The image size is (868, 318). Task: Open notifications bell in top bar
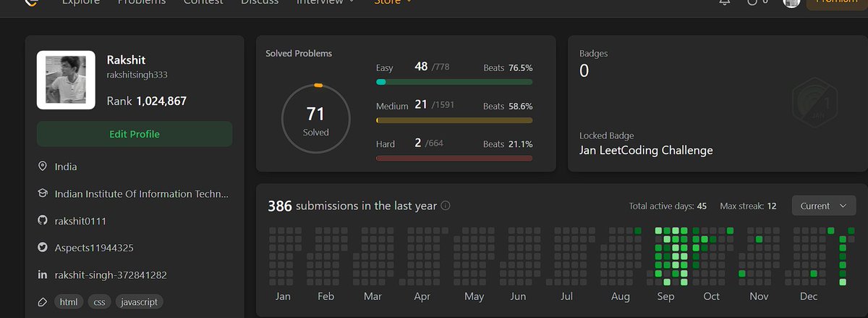725,2
